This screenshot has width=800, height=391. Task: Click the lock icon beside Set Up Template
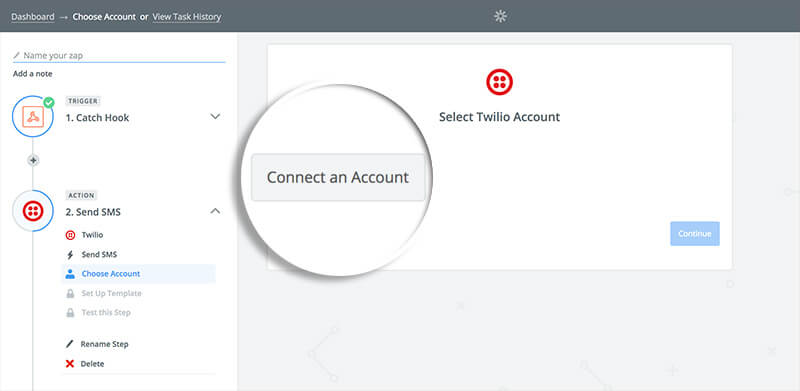click(x=70, y=294)
